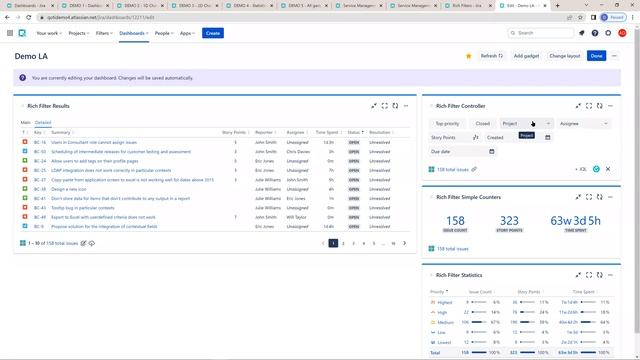Open Rich Filter Statistics gadget more menu

(610, 275)
